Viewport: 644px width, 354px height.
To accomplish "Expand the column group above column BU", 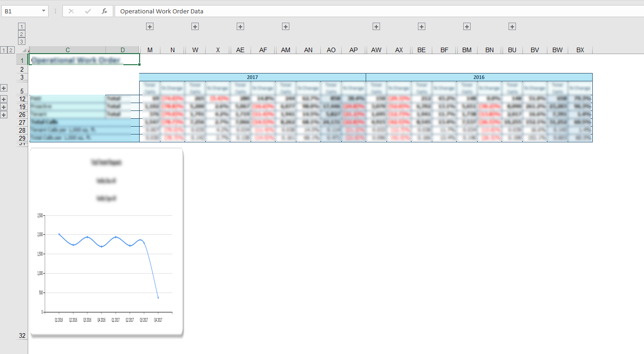I will pyautogui.click(x=512, y=27).
